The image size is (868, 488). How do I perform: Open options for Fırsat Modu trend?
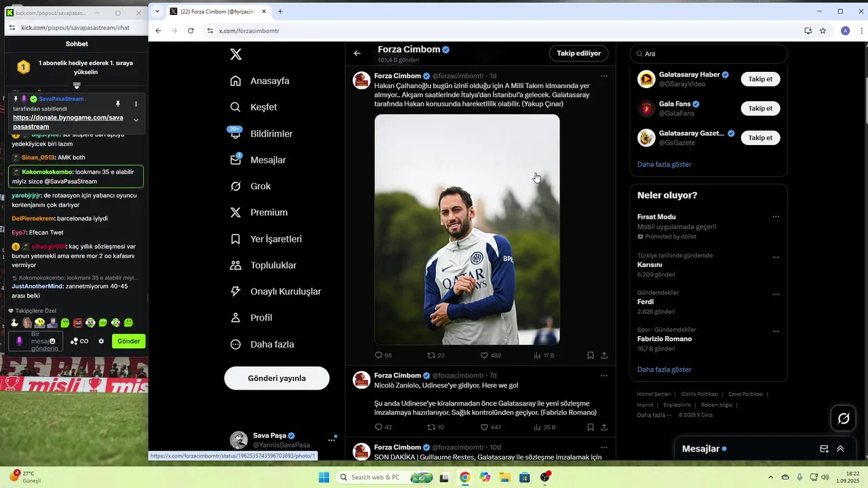pos(776,217)
